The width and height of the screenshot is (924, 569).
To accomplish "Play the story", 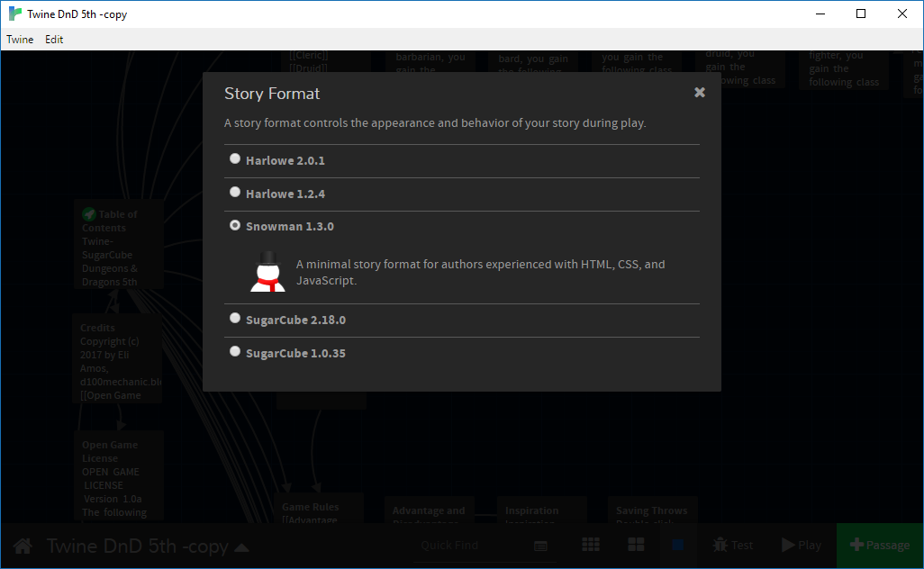I will click(802, 546).
